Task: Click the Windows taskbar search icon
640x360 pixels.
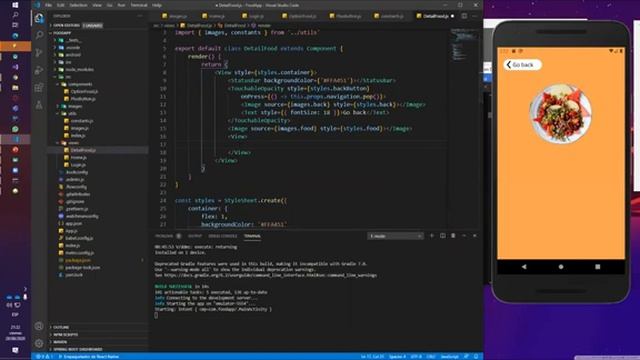Action: point(15,15)
